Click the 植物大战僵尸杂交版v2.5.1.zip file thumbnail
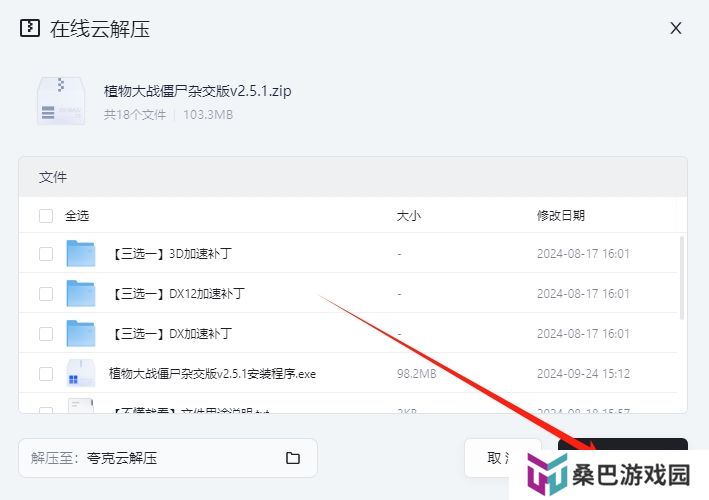The image size is (709, 500). [61, 101]
